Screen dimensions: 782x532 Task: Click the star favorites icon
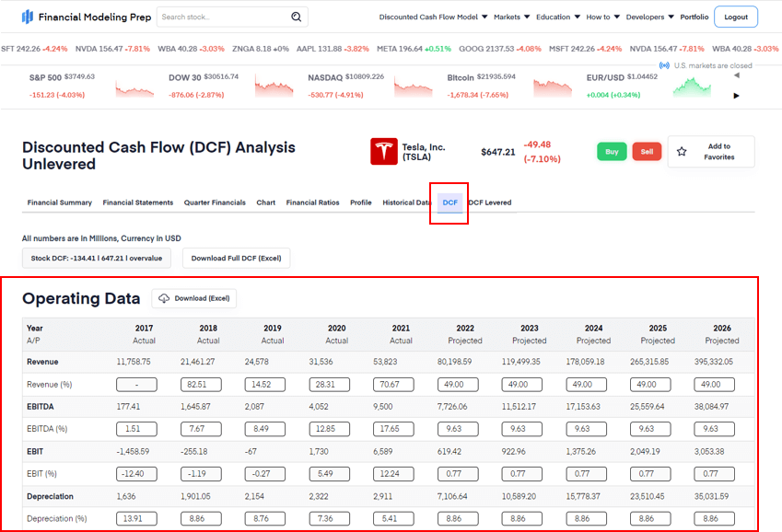(682, 152)
